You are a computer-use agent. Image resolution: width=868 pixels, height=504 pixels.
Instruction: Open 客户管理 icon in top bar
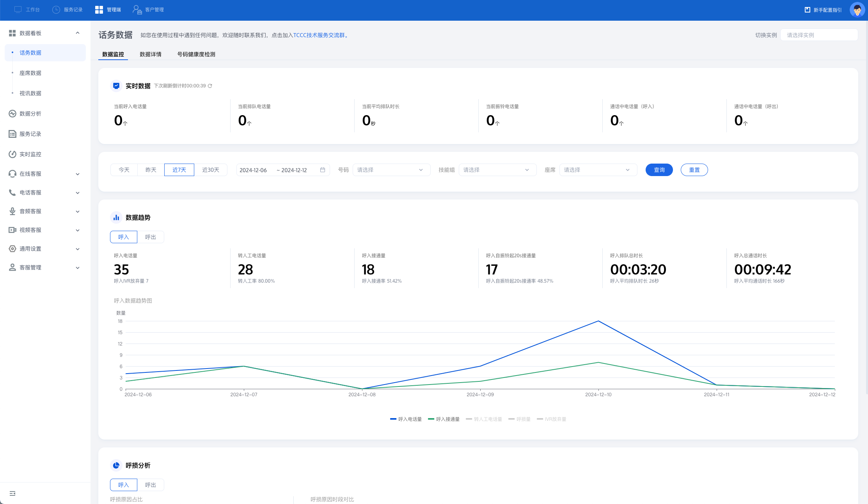pos(137,9)
